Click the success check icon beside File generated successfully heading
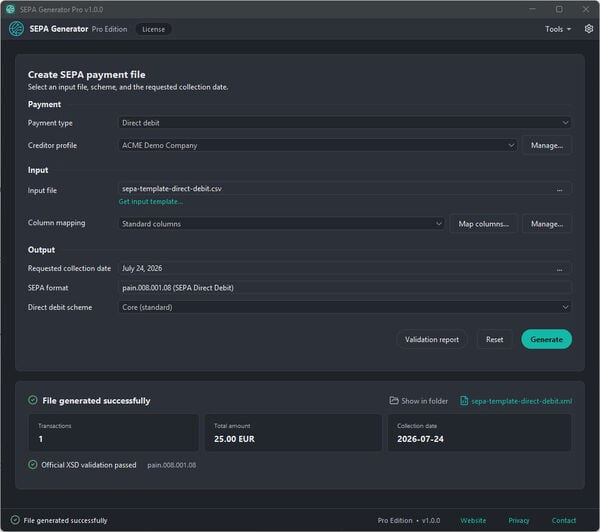Screen dimensions: 600x532 click(33, 400)
